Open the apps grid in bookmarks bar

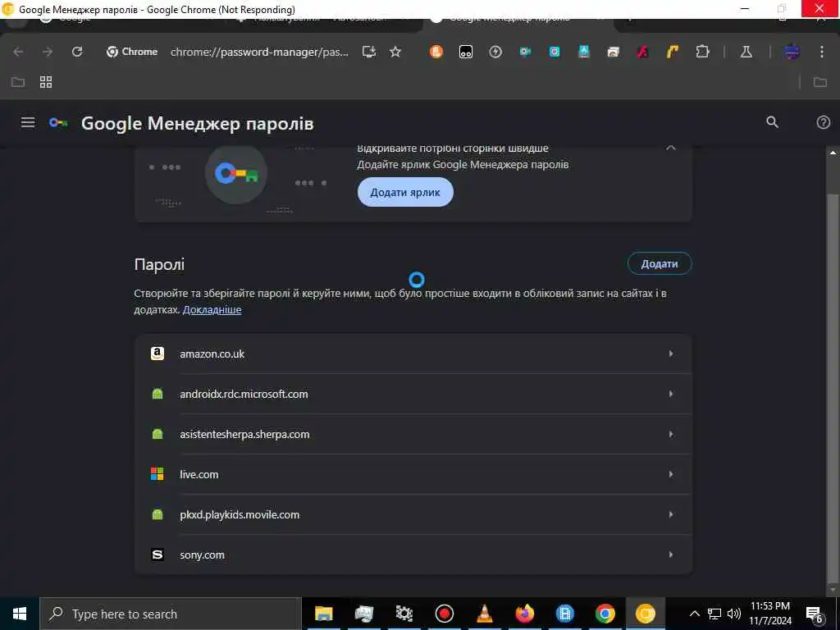[x=46, y=82]
